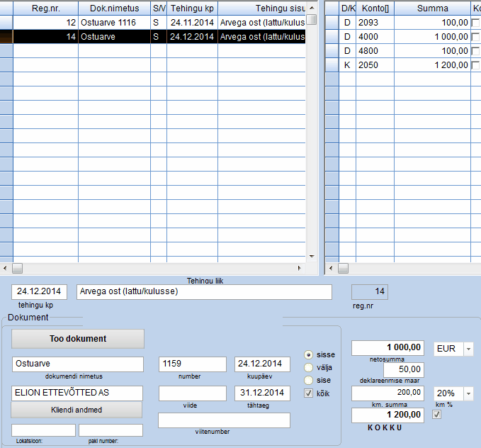Click the 'Kliendi andmed' button
481x448 pixels.
(77, 410)
